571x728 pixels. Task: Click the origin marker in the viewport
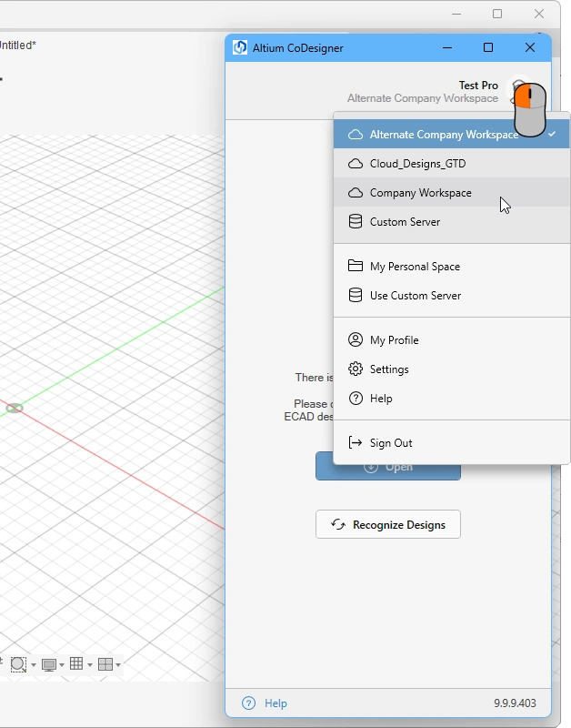click(x=15, y=408)
